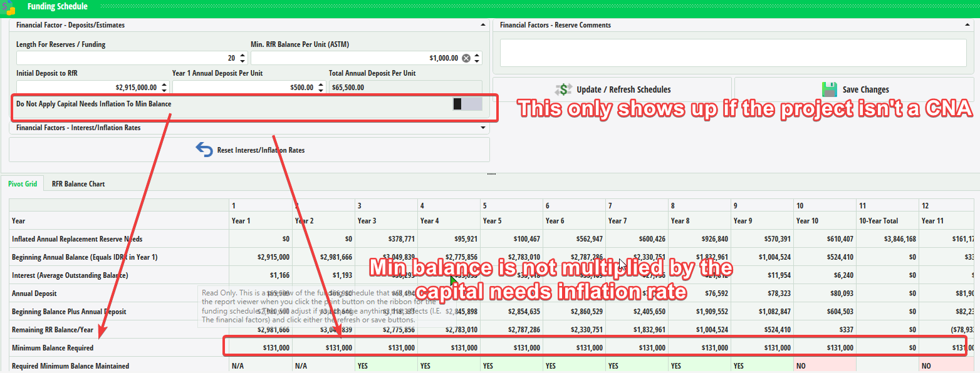Expand Financial Factors - Interest/Inflation Rates section
This screenshot has width=980, height=373.
[x=482, y=126]
